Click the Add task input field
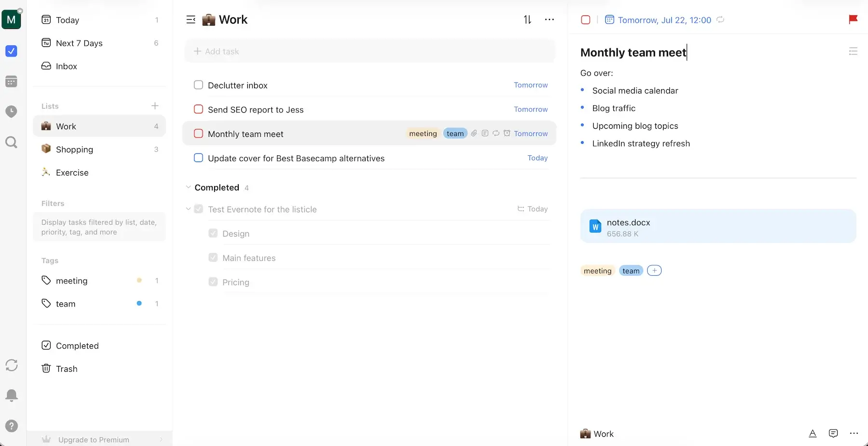 pos(370,51)
